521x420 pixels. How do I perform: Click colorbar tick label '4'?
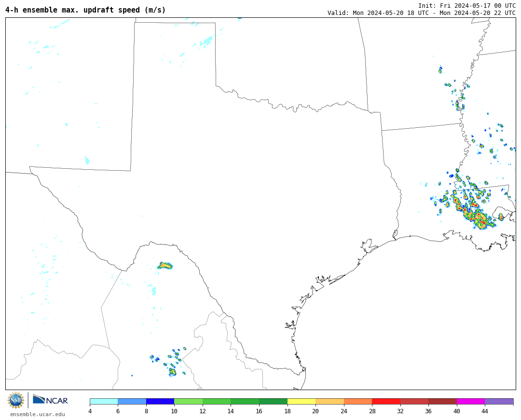tap(90, 411)
